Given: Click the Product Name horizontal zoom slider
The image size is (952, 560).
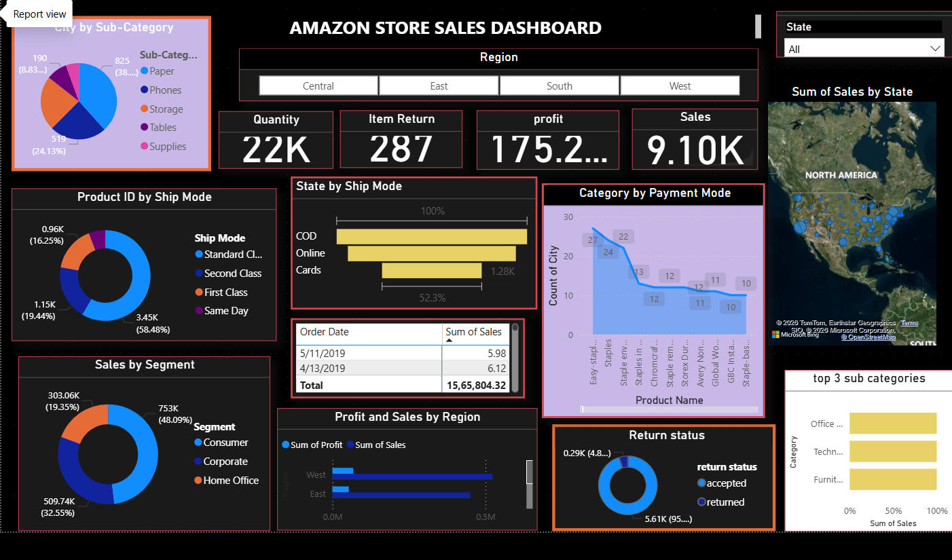Looking at the screenshot, I should tap(670, 409).
